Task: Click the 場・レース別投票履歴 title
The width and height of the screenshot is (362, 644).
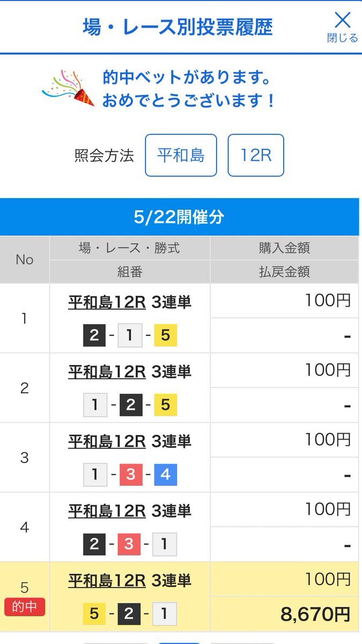Action: (178, 27)
